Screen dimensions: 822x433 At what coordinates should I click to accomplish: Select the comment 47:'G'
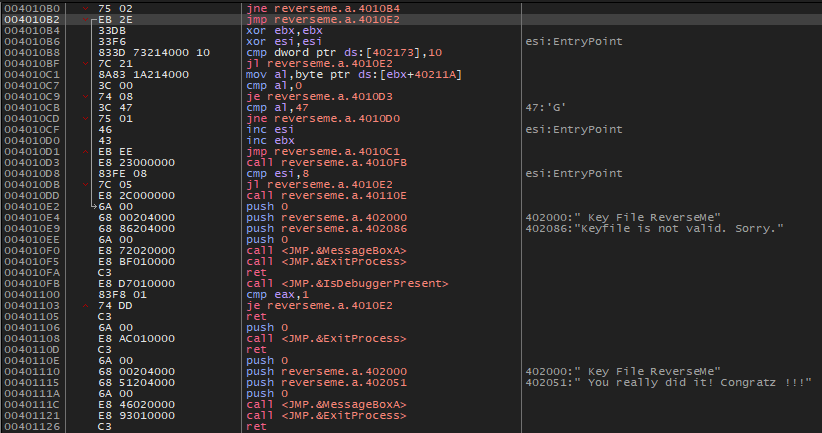[x=545, y=107]
